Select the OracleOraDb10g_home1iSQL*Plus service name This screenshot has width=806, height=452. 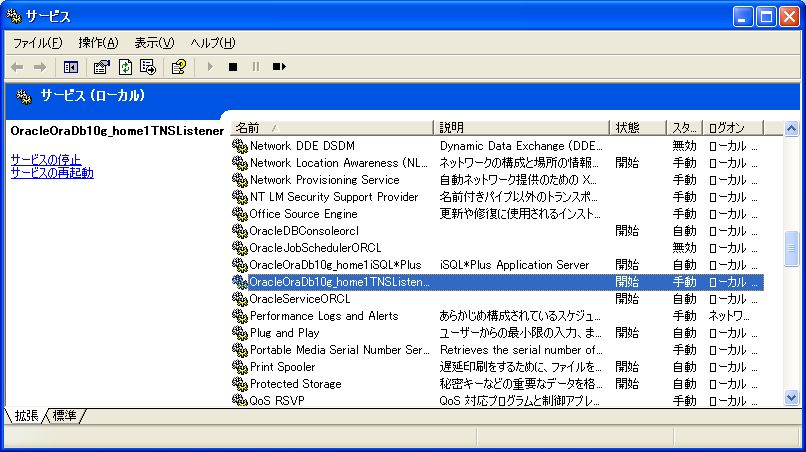(335, 265)
